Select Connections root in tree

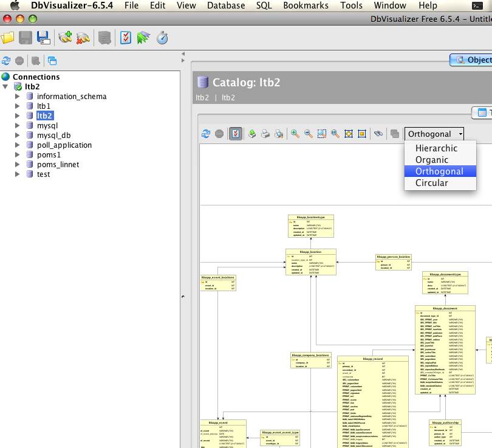[36, 77]
